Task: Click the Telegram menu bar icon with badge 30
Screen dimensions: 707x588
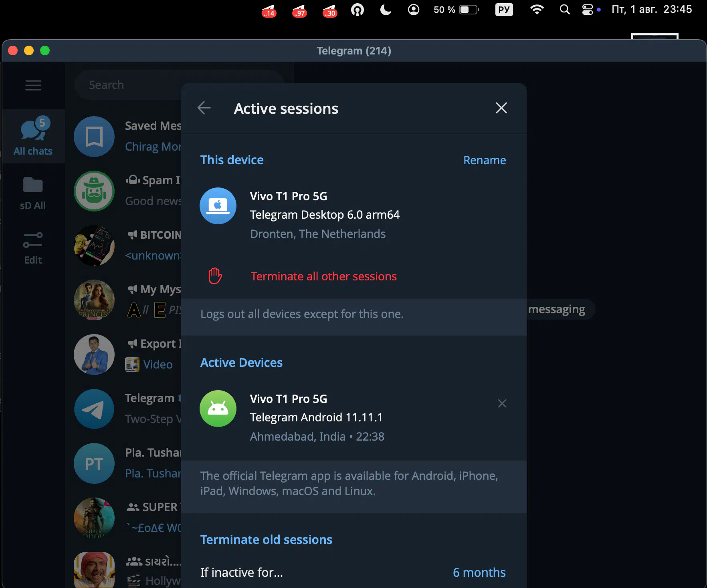Action: (x=329, y=11)
